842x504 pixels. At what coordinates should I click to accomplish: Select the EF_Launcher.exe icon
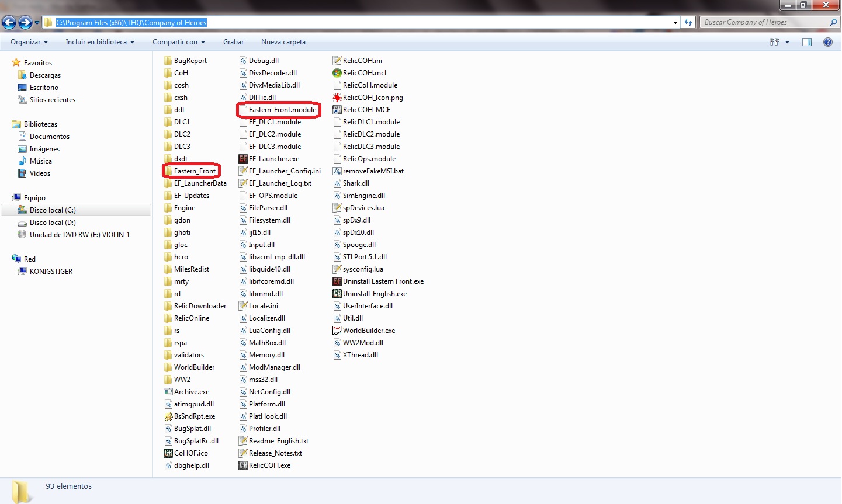coord(243,159)
